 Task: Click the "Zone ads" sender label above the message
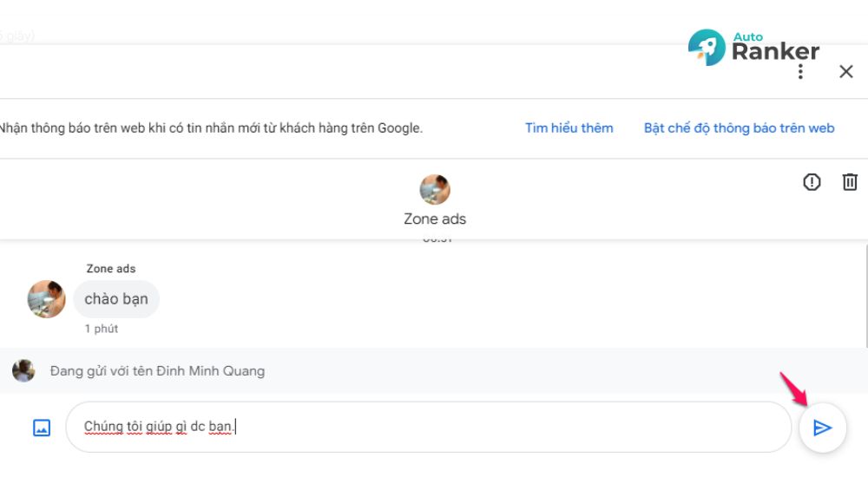(x=111, y=269)
